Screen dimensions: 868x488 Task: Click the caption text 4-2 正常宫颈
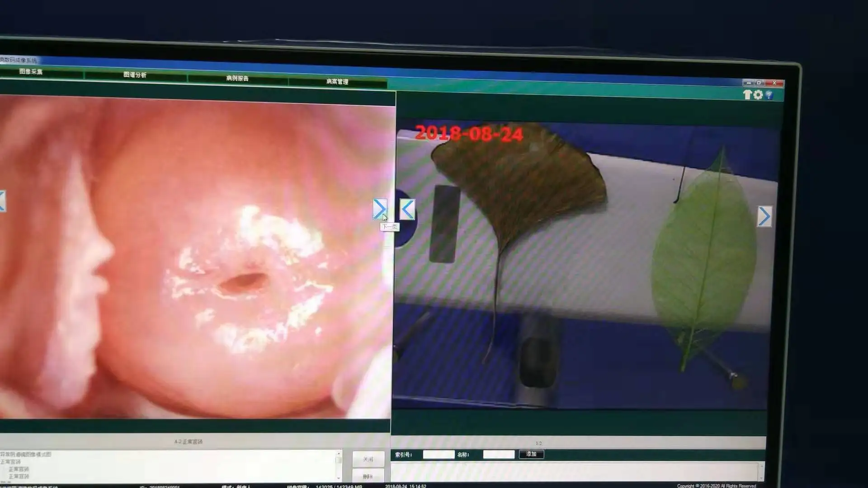click(x=189, y=441)
